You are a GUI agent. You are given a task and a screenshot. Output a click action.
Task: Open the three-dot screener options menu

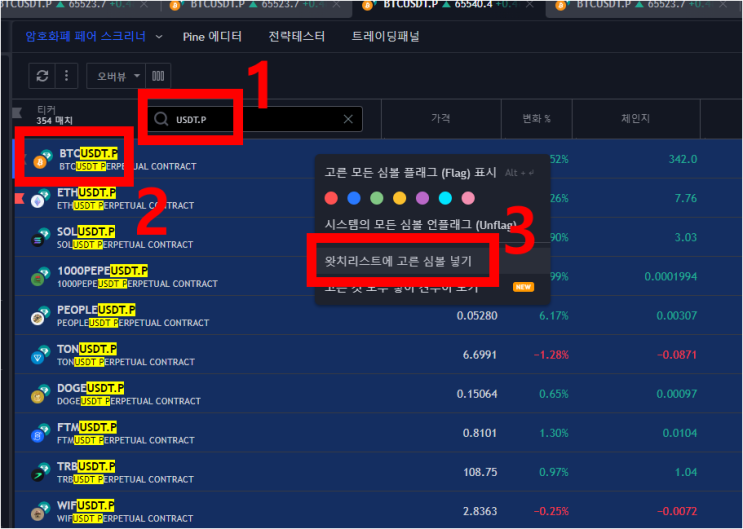pos(66,76)
